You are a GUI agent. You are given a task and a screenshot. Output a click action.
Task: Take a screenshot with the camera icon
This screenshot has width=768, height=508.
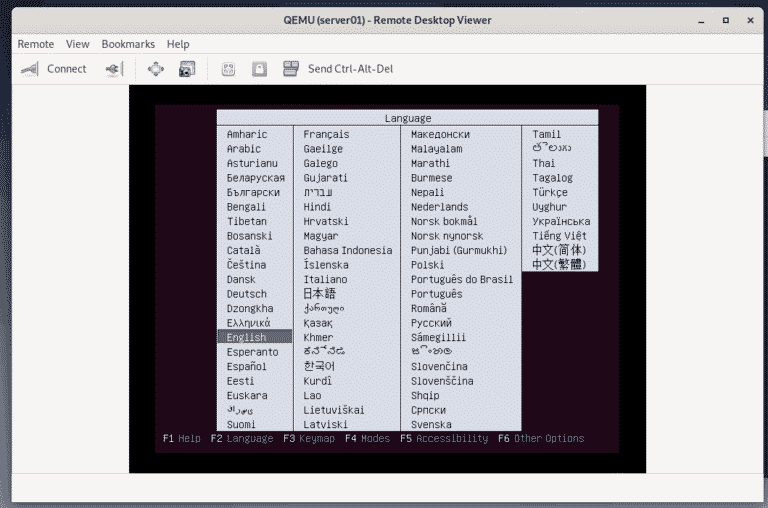[x=187, y=69]
